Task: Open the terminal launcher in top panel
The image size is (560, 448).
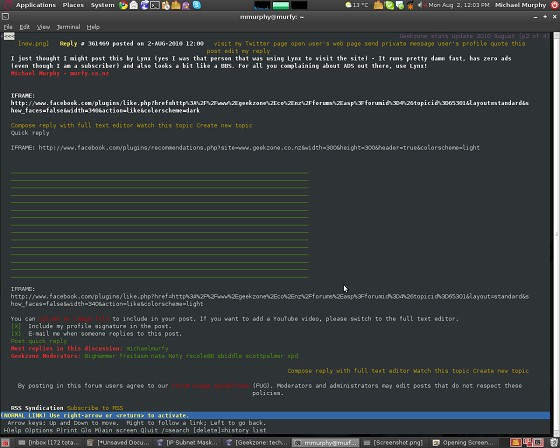Action: [155, 5]
